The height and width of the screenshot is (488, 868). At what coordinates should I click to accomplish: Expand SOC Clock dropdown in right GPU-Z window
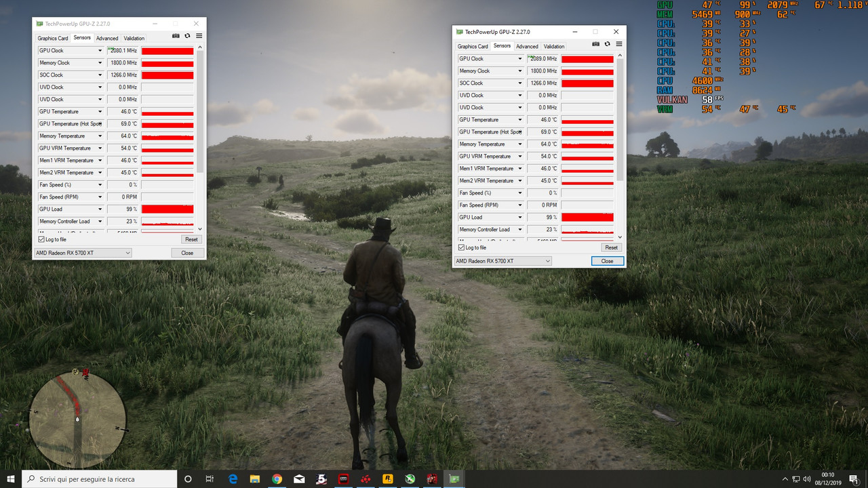(520, 83)
